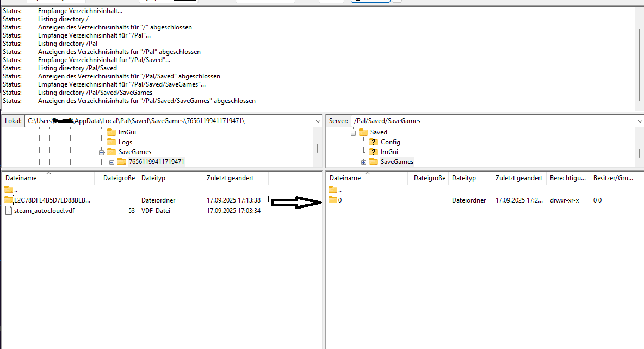Viewport: 644px width, 349px height.
Task: Click into the Server path field
Action: pos(490,121)
